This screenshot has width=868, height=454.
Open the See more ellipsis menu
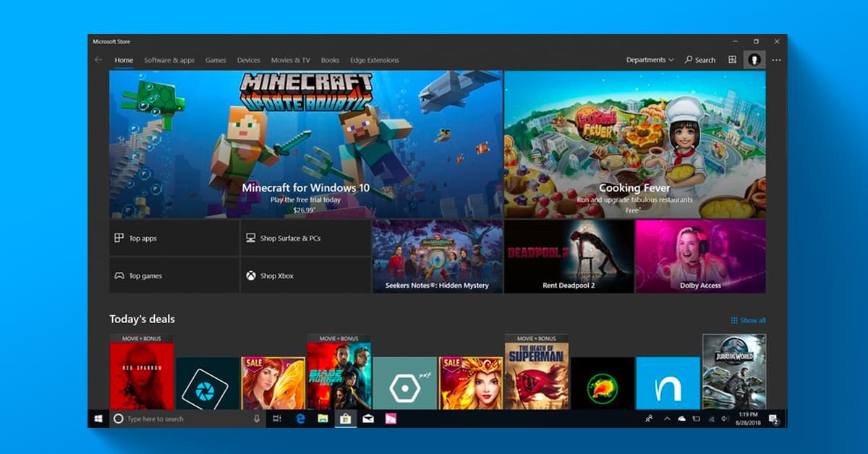(776, 60)
